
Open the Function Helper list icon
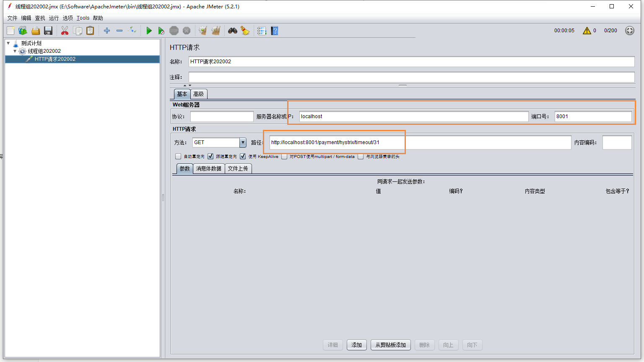pos(262,31)
